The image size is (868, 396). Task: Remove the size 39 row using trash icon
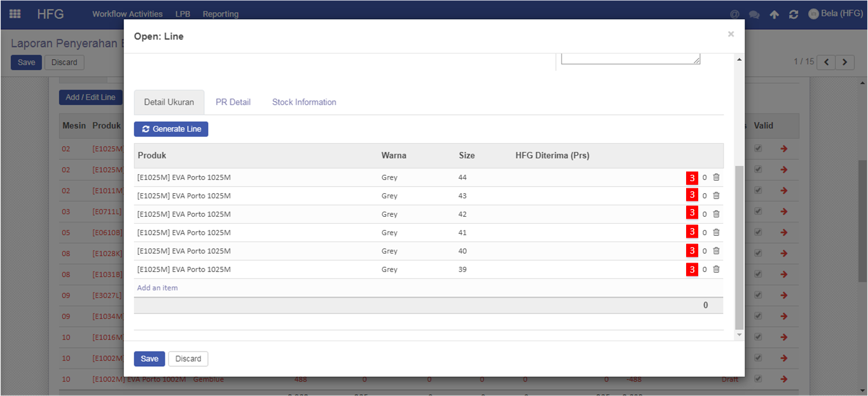coord(716,270)
